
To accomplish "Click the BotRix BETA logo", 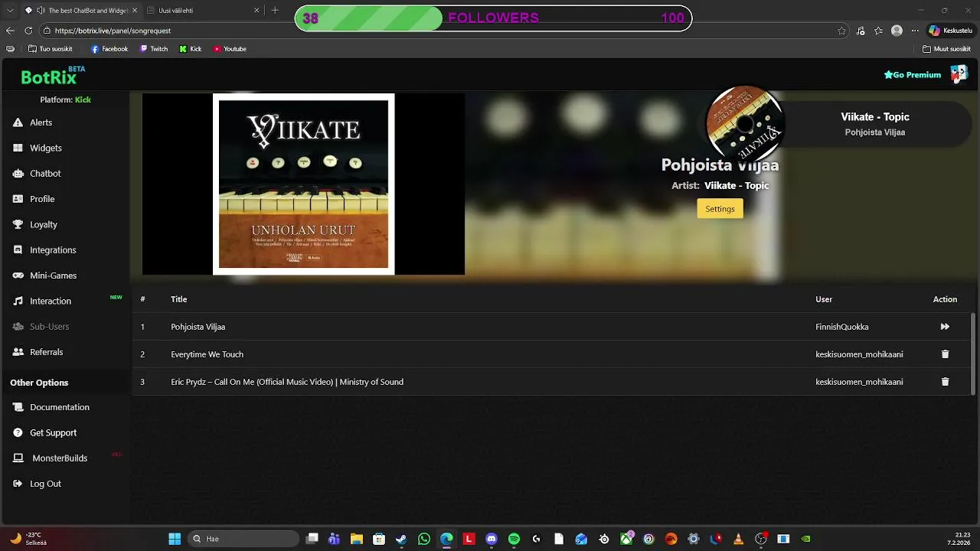I will pyautogui.click(x=53, y=75).
